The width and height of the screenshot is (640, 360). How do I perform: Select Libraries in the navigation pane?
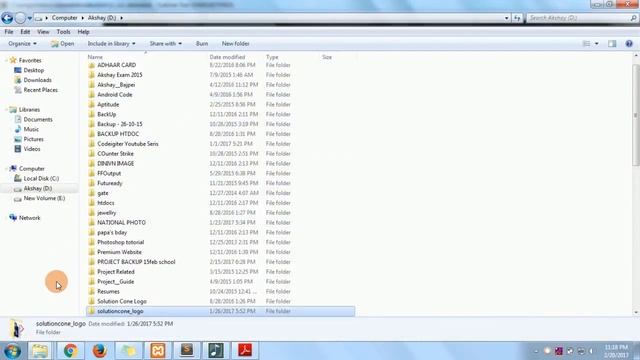(x=29, y=110)
